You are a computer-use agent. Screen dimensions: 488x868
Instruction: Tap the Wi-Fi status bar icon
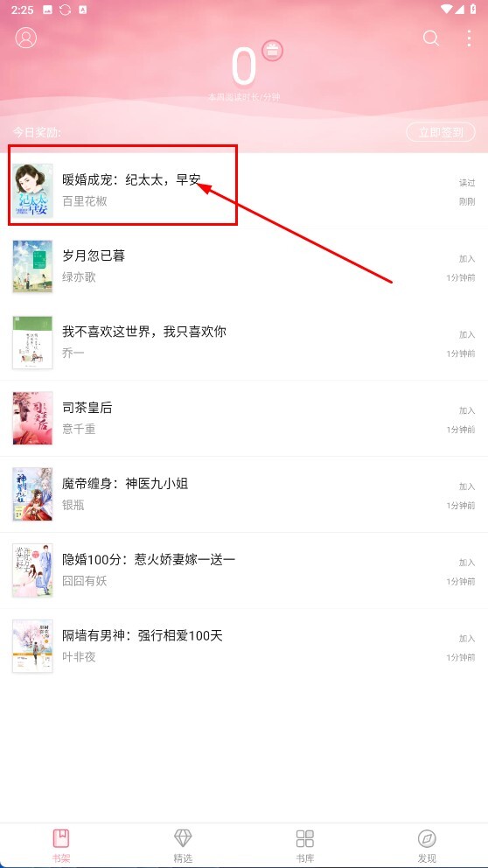click(447, 10)
